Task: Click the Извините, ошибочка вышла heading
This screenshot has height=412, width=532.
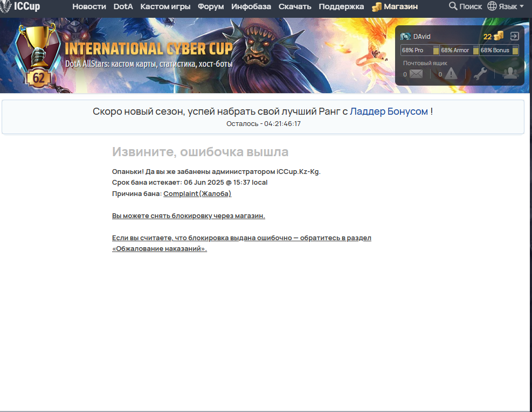Action: coord(200,151)
